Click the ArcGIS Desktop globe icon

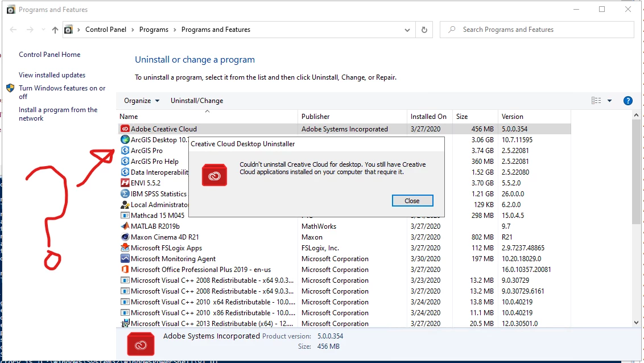point(125,139)
